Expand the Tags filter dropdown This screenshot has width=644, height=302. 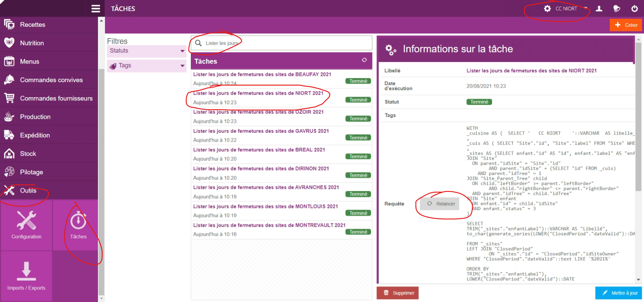(147, 66)
